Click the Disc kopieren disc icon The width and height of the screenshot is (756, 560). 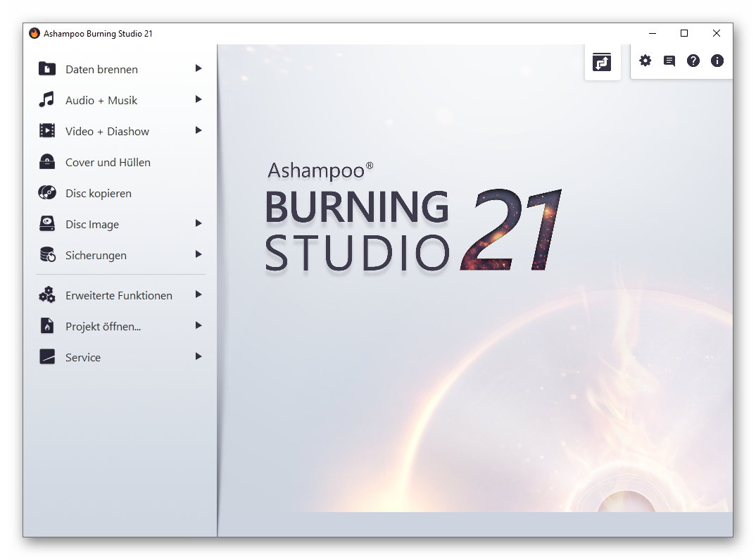coord(46,193)
